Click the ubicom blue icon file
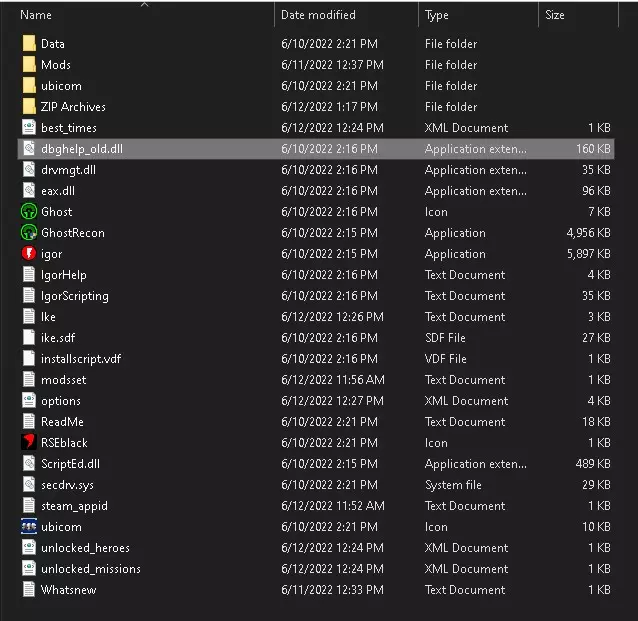Screen dimensions: 638x621 (x=28, y=527)
